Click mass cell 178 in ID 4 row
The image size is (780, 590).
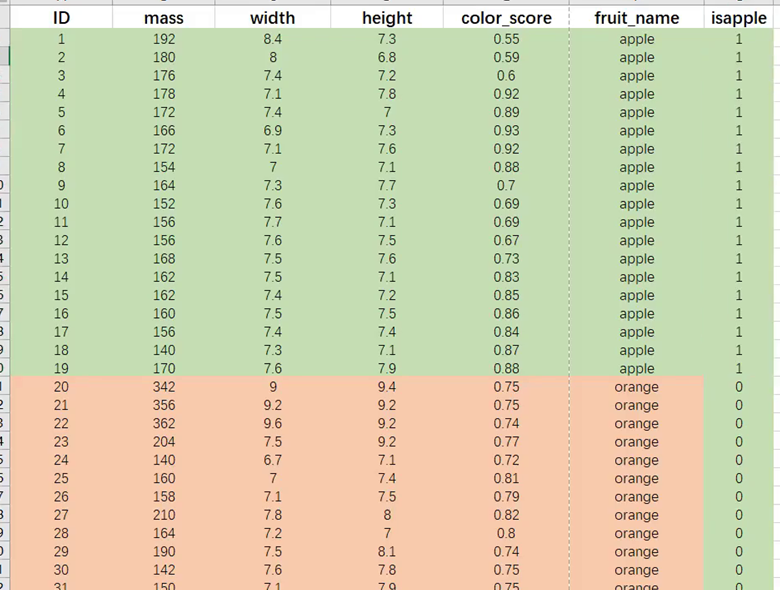pyautogui.click(x=164, y=94)
